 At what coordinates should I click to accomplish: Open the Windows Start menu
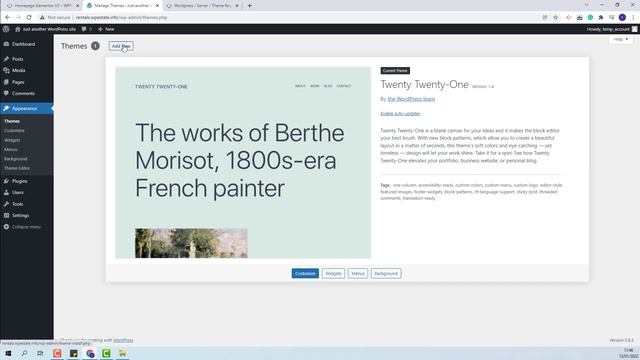[8, 353]
